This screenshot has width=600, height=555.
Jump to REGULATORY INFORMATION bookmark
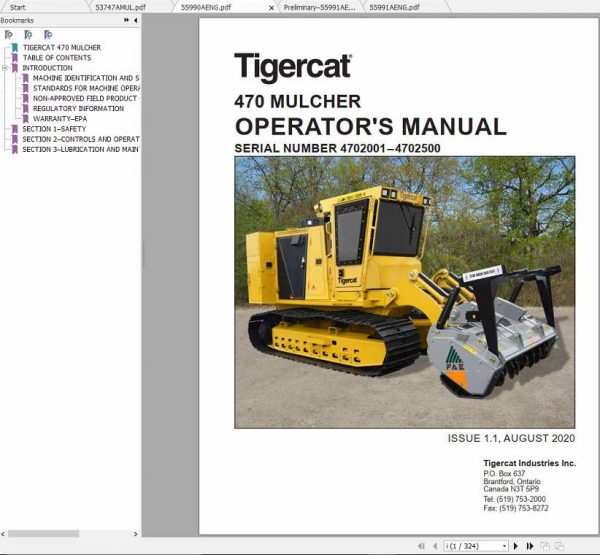coord(78,109)
